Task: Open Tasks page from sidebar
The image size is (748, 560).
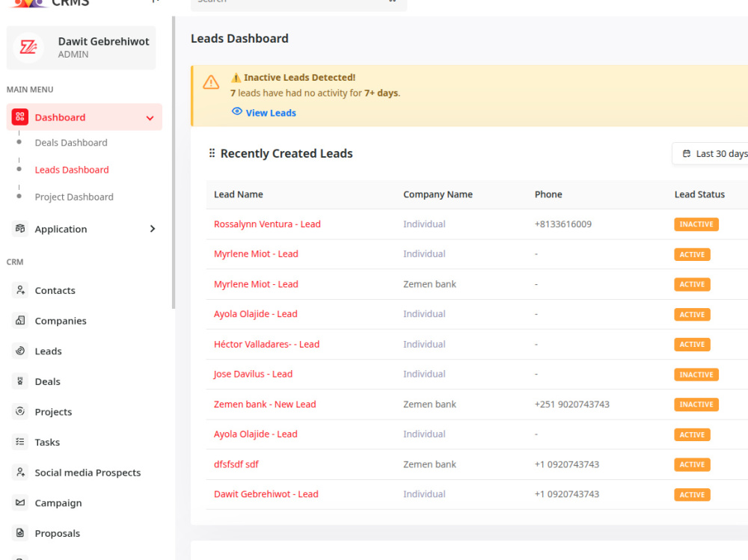Action: coord(47,442)
